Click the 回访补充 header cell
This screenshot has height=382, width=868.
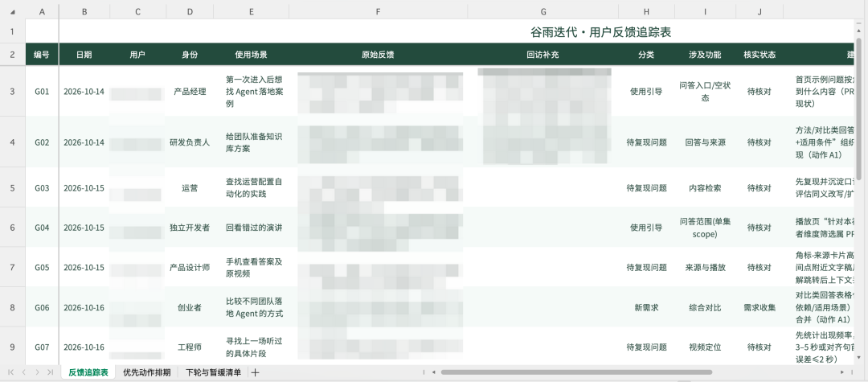pyautogui.click(x=543, y=55)
